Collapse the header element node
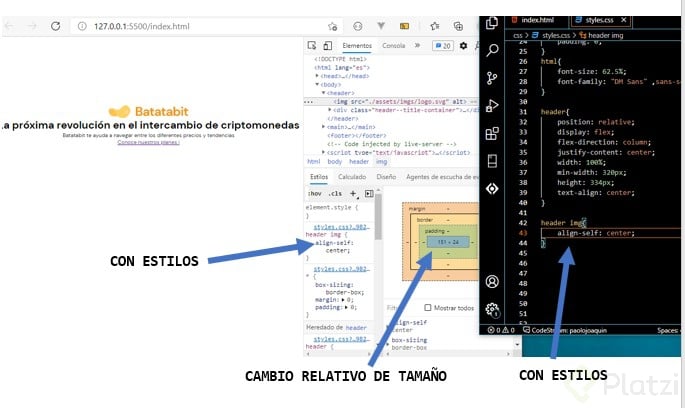685x408 pixels. click(x=324, y=93)
